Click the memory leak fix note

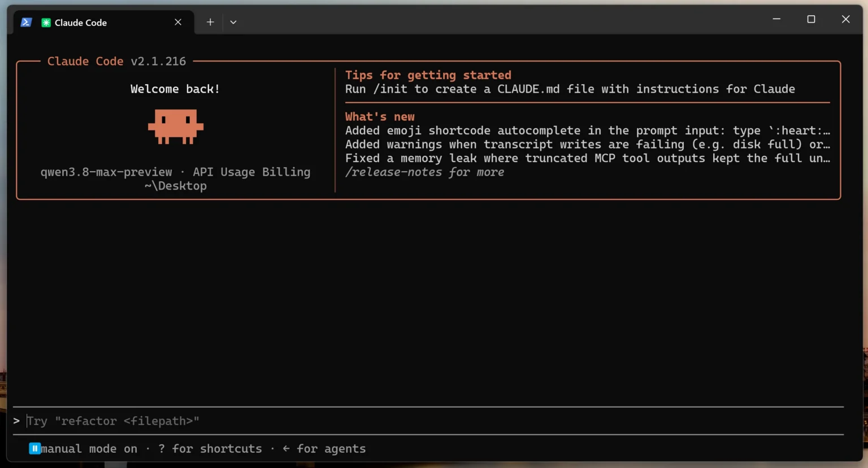click(x=588, y=159)
